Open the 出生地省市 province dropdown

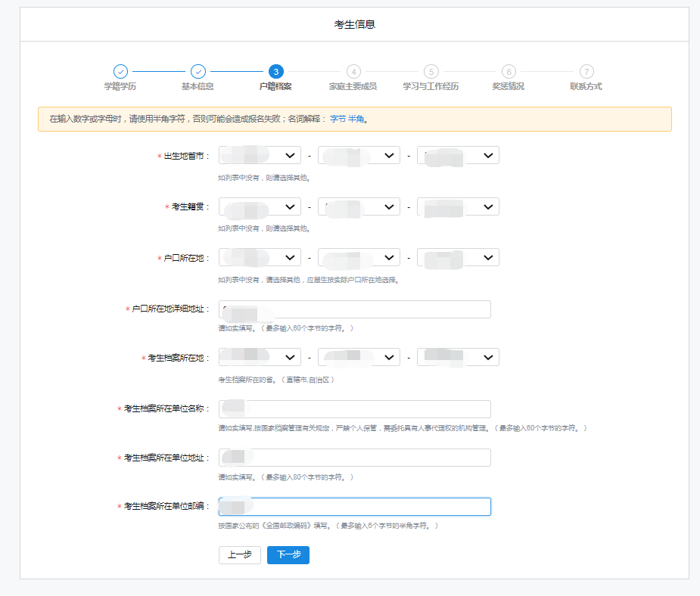(260, 155)
